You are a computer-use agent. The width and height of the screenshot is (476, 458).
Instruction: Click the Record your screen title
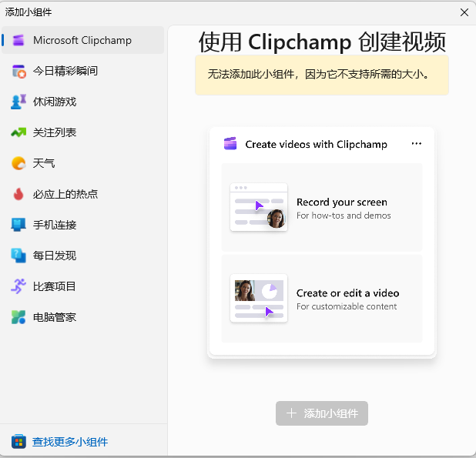point(342,202)
